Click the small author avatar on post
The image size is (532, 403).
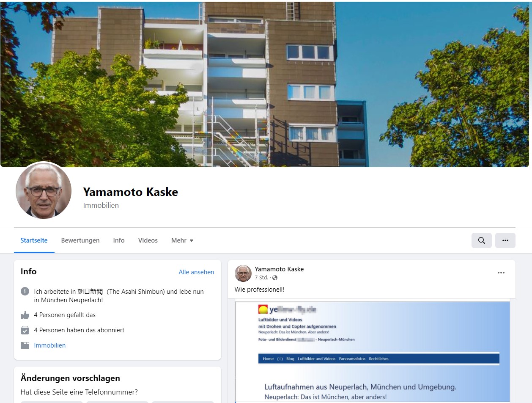243,273
